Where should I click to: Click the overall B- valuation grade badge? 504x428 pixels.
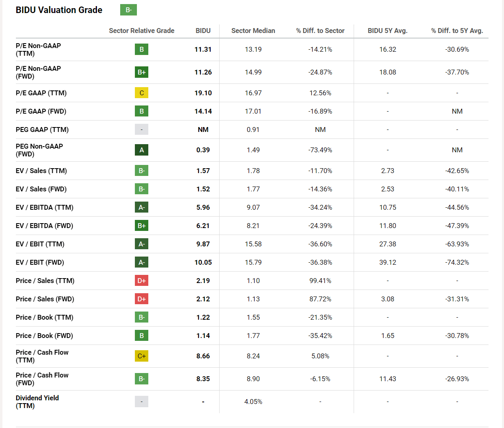pyautogui.click(x=128, y=10)
